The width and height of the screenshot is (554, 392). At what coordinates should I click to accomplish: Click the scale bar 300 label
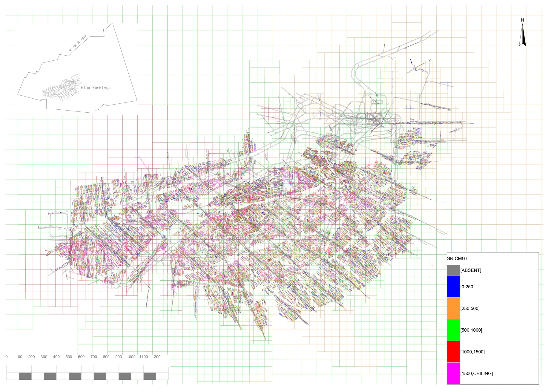pyautogui.click(x=44, y=357)
